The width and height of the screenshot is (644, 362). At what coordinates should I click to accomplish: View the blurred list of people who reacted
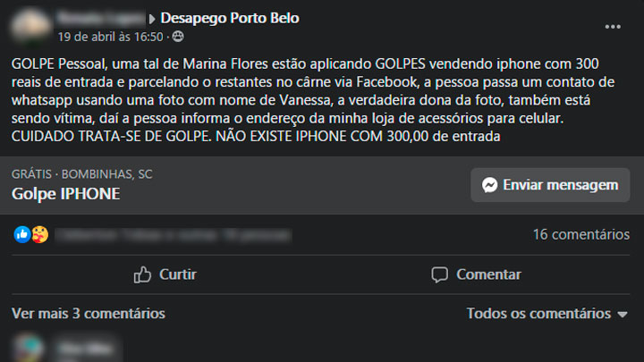(x=173, y=235)
